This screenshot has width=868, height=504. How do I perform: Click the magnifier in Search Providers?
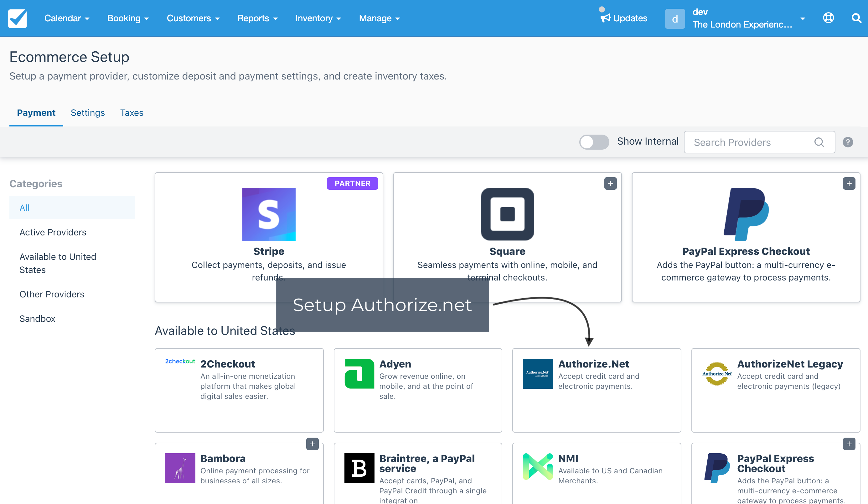coord(819,142)
